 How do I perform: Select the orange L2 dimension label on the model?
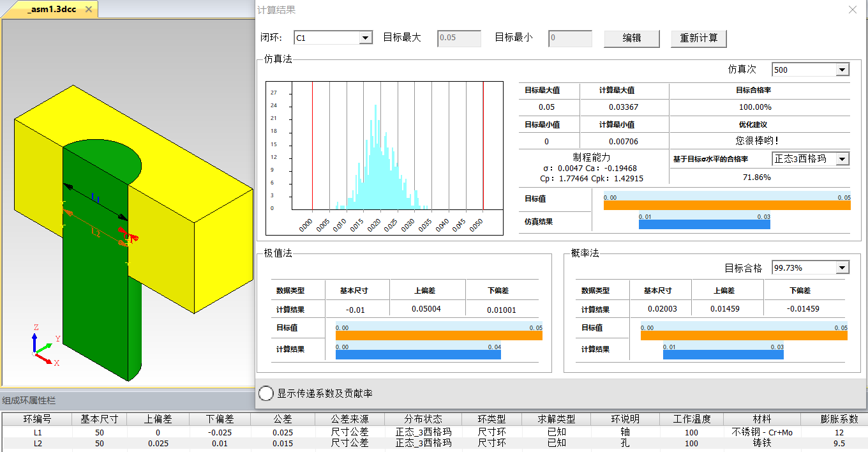96,232
